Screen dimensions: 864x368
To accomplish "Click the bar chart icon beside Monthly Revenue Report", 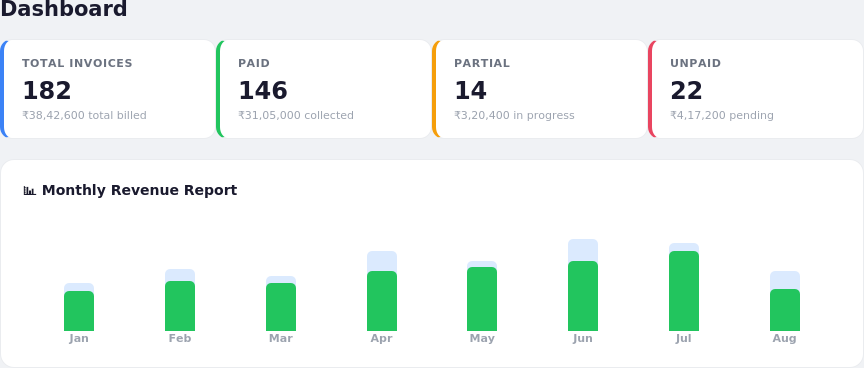I will (29, 191).
